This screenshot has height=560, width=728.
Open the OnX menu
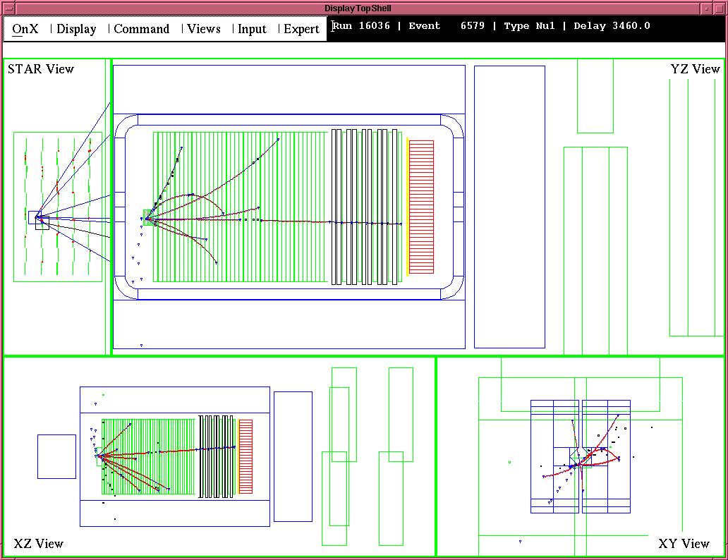[x=25, y=29]
